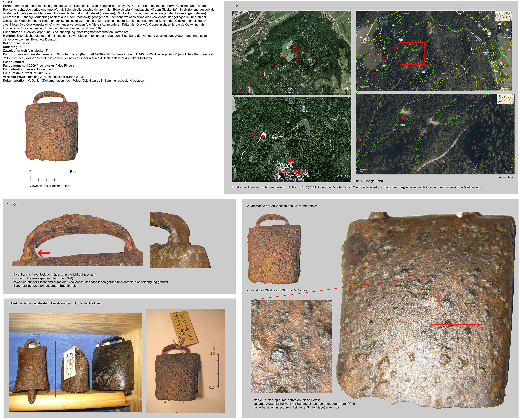
Task: Click the handwritten Fundort tag on bell photo
Action: click(184, 328)
